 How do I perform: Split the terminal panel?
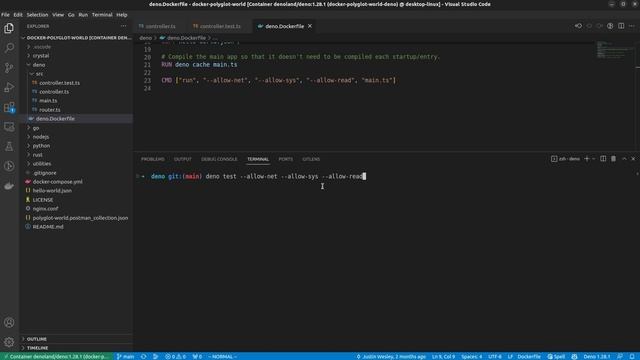click(603, 159)
